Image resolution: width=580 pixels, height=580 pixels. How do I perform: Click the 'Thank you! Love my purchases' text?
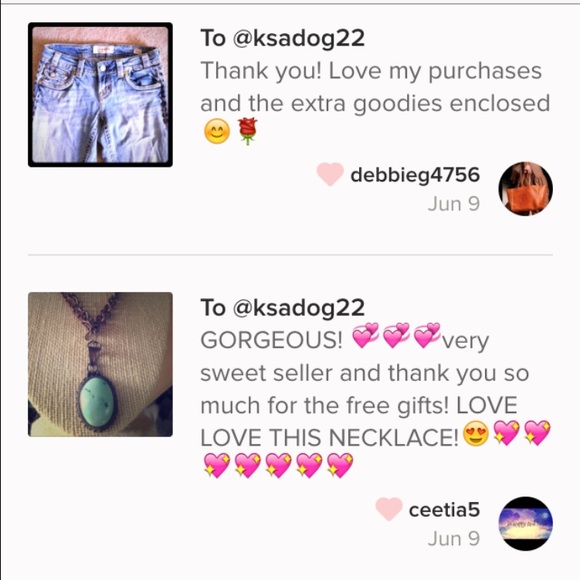[371, 71]
